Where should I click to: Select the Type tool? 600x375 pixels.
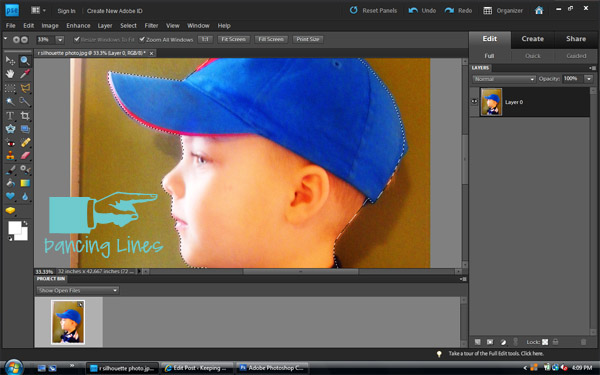pyautogui.click(x=10, y=116)
